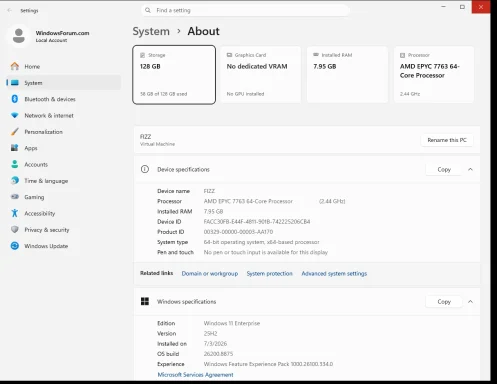Select the AMD EPYC Processor card
Screen dimensions: 497x384
(x=434, y=75)
